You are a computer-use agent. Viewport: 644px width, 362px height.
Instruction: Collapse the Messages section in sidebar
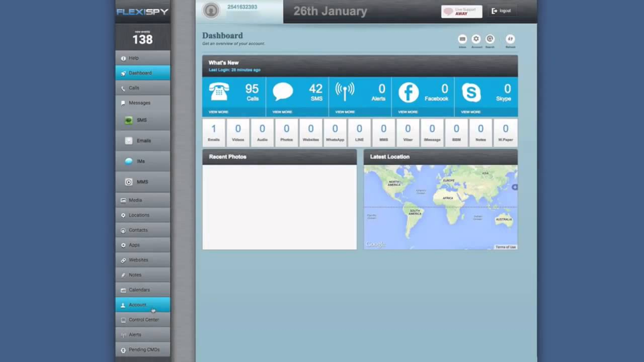click(x=139, y=103)
